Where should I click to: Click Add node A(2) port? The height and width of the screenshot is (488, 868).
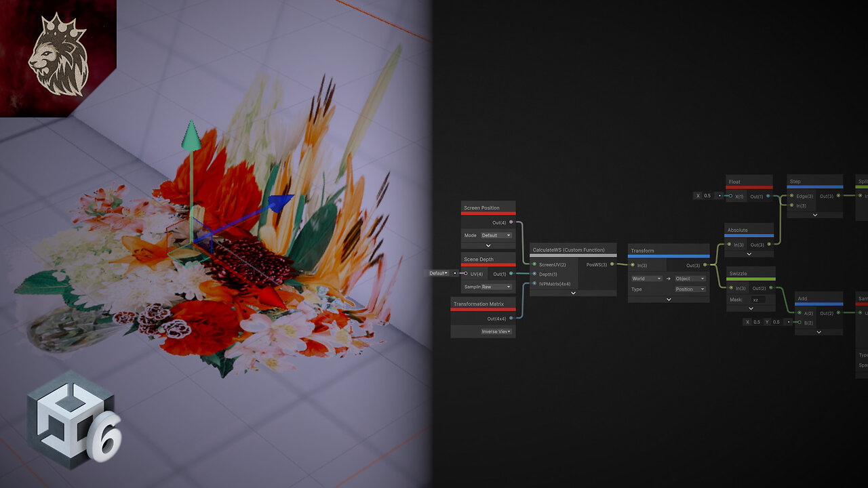click(799, 312)
